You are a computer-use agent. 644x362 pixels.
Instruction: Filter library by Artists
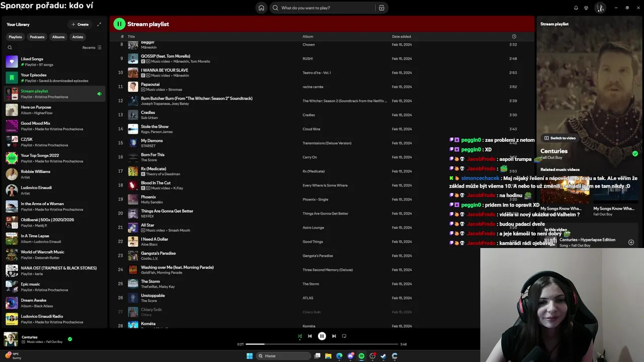[x=77, y=37]
